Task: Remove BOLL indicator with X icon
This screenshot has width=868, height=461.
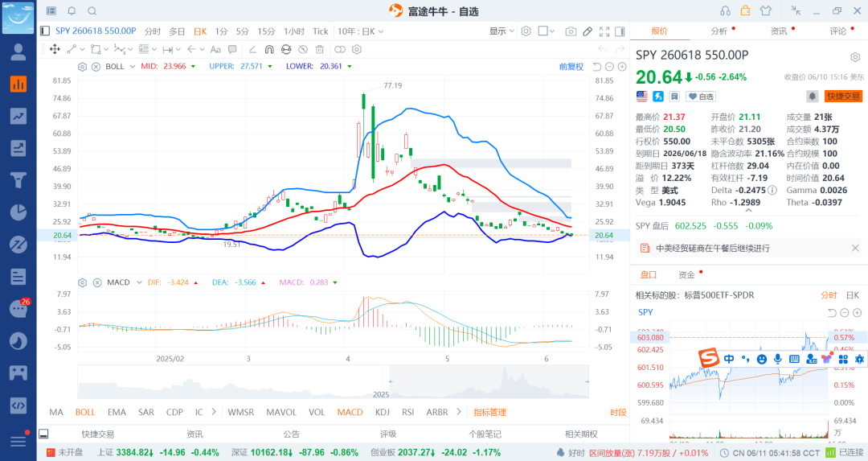Action: pos(96,67)
